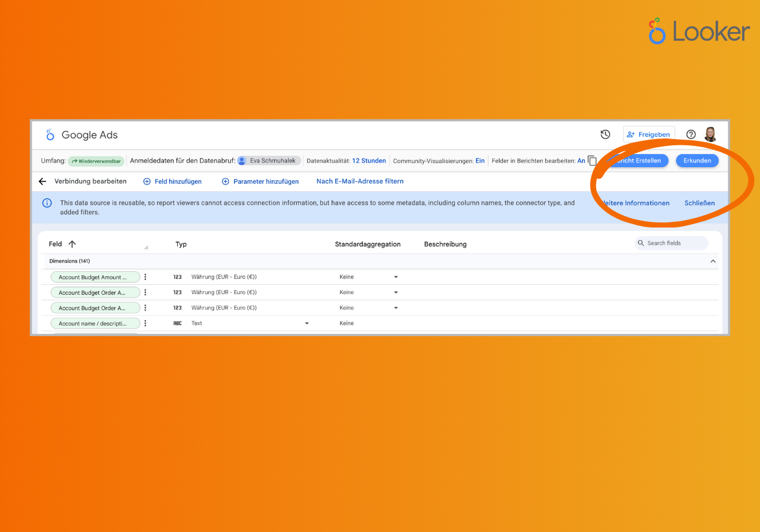Dismiss the info banner with Schließen

[699, 203]
